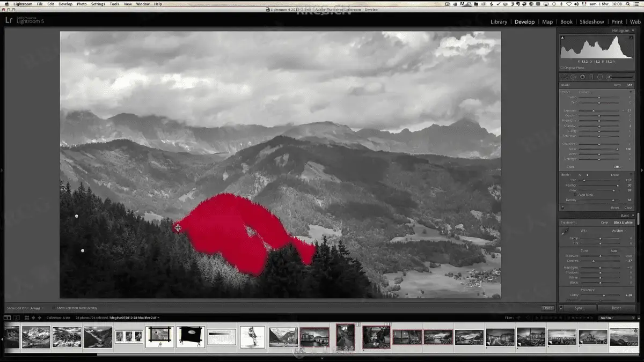Open Show Edit Pins Always dropdown
This screenshot has height=362, width=644.
[x=36, y=308]
